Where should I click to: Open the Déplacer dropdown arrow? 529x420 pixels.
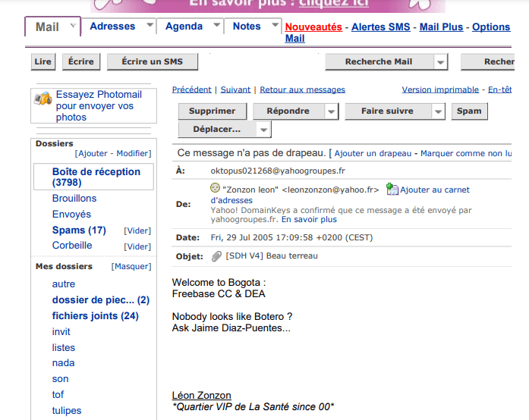pos(263,130)
